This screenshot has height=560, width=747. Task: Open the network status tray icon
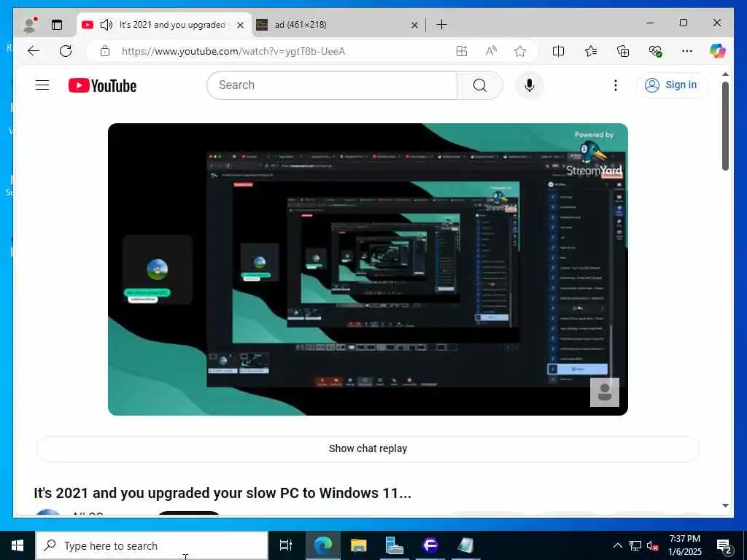635,545
